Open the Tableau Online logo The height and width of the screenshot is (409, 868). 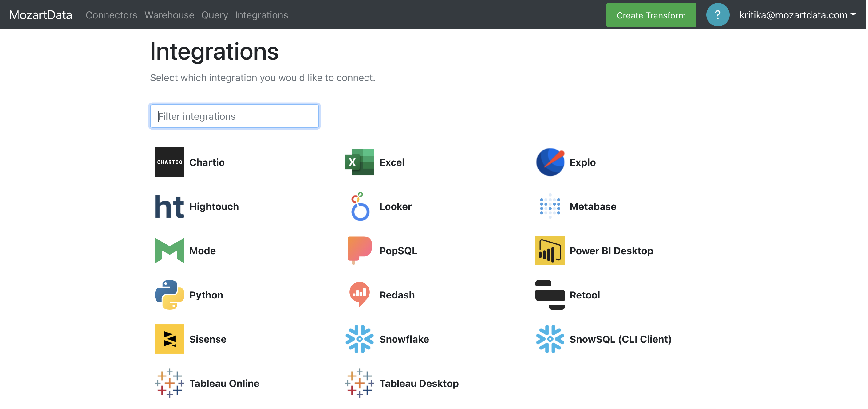tap(169, 383)
